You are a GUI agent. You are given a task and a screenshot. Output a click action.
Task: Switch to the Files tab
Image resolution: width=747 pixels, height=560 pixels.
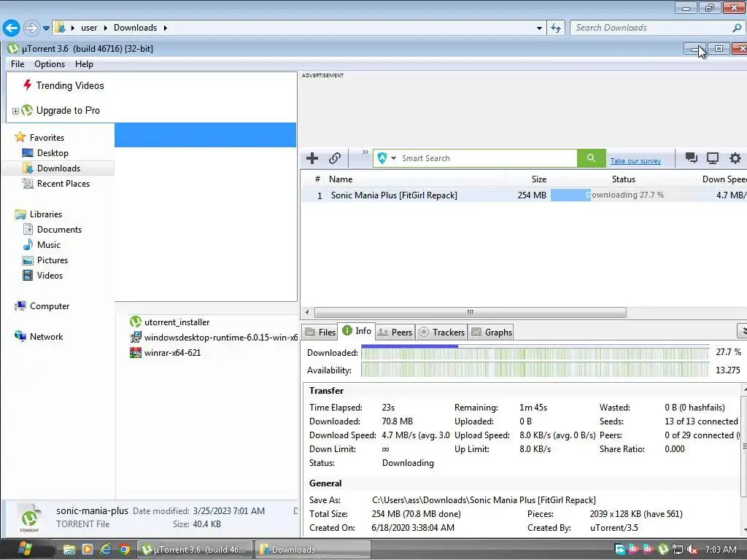321,332
